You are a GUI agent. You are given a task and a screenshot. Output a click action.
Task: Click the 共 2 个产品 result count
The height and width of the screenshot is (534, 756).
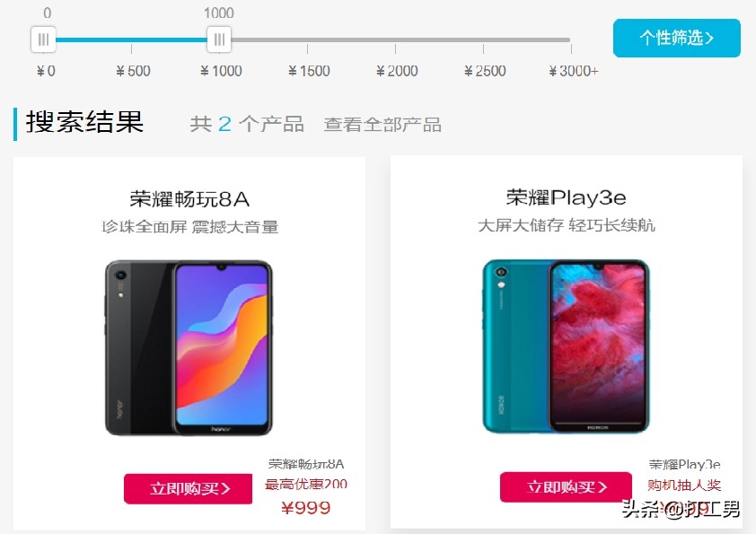(x=247, y=125)
